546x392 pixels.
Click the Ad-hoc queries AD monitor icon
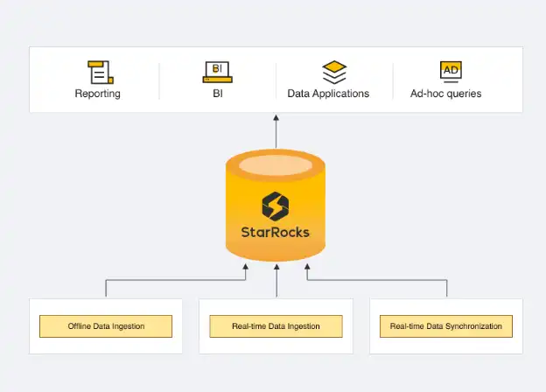[x=451, y=72]
